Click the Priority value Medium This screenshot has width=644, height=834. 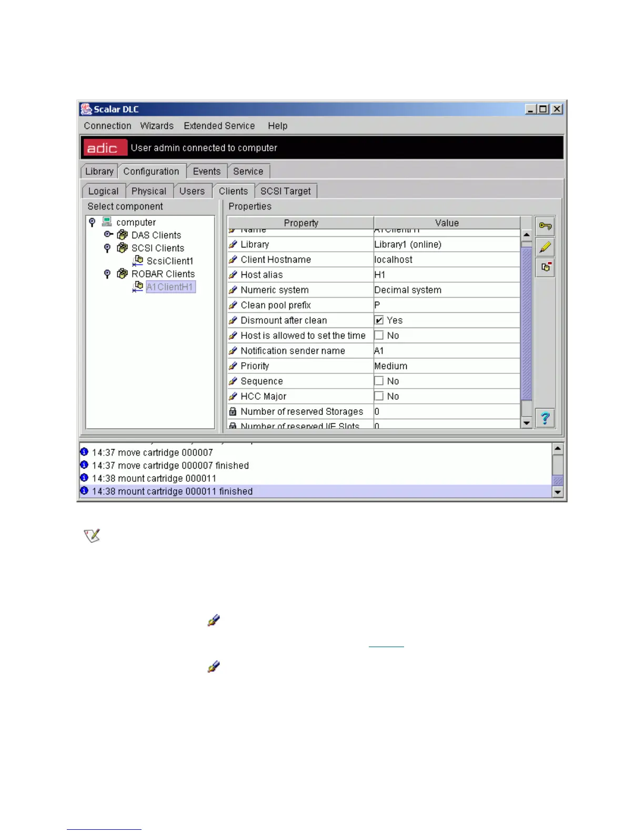pos(391,366)
